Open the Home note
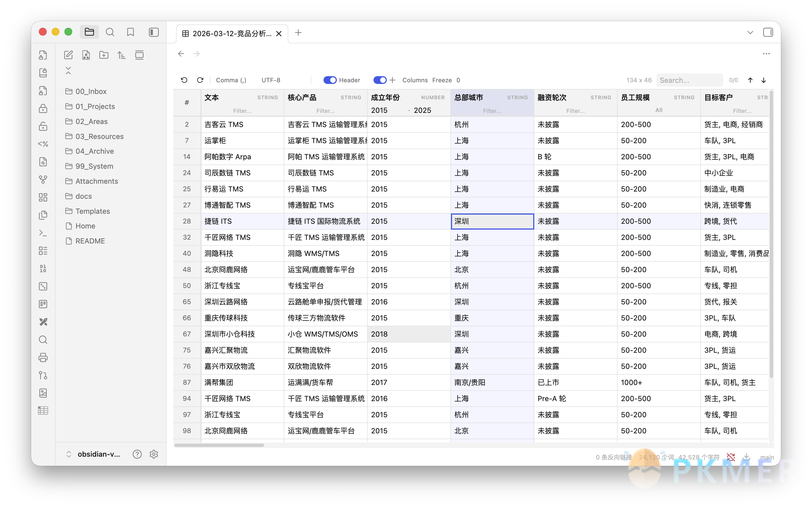Screen dimensions: 812x507 click(85, 226)
